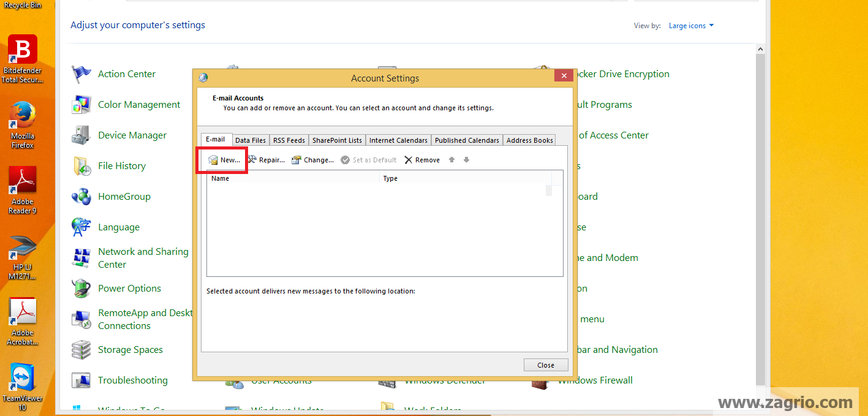
Task: Open Action Center link in Control Panel
Action: pyautogui.click(x=127, y=74)
